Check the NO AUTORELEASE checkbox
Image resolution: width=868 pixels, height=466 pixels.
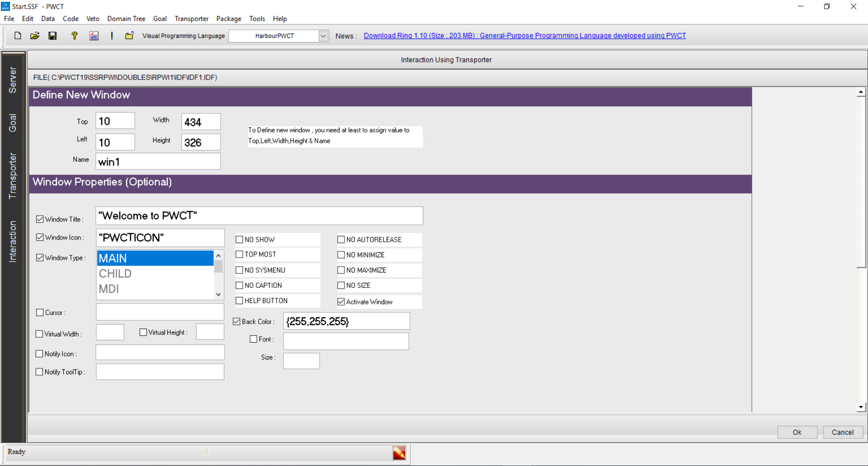coord(341,240)
